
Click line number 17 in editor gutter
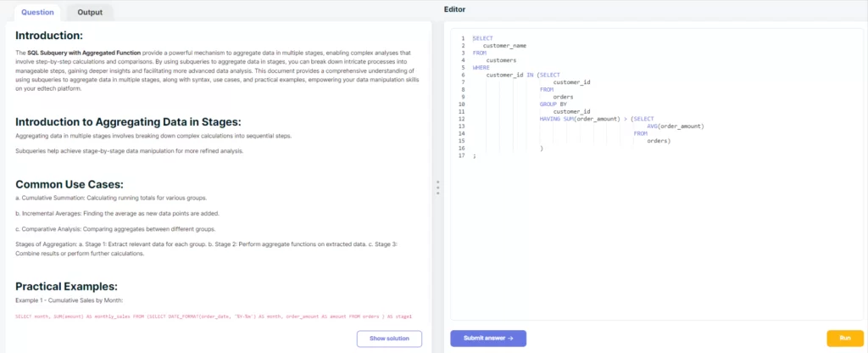pyautogui.click(x=462, y=156)
